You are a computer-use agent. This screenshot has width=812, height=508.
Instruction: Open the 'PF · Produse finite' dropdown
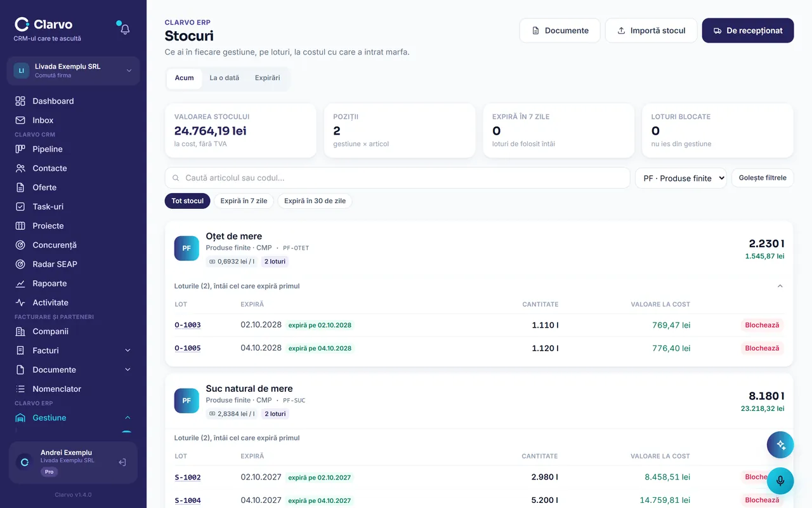coord(681,178)
